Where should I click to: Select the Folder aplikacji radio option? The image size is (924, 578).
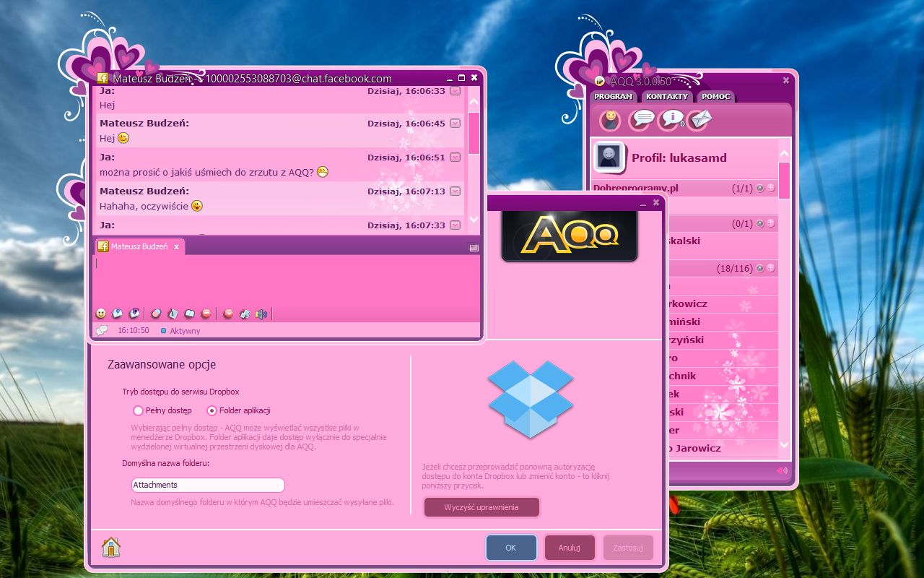212,410
